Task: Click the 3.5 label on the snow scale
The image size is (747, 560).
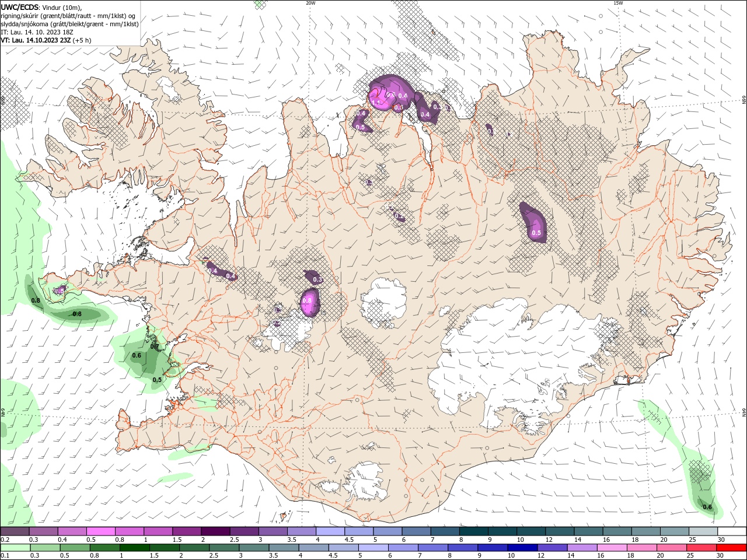Action: [292, 540]
